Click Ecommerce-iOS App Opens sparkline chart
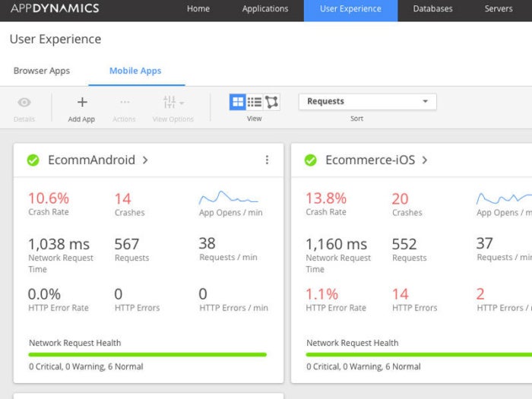532x399 pixels. tap(504, 198)
